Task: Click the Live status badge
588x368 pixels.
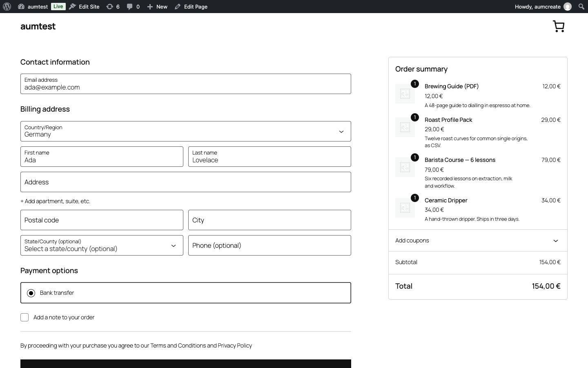Action: pos(58,7)
